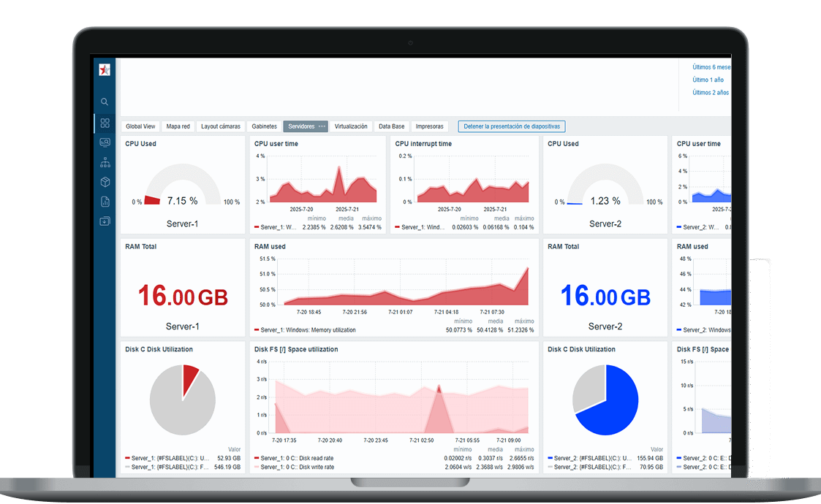The image size is (821, 504).
Task: Click the Server-1 Disk C Disk Utilization title
Action: 159,349
